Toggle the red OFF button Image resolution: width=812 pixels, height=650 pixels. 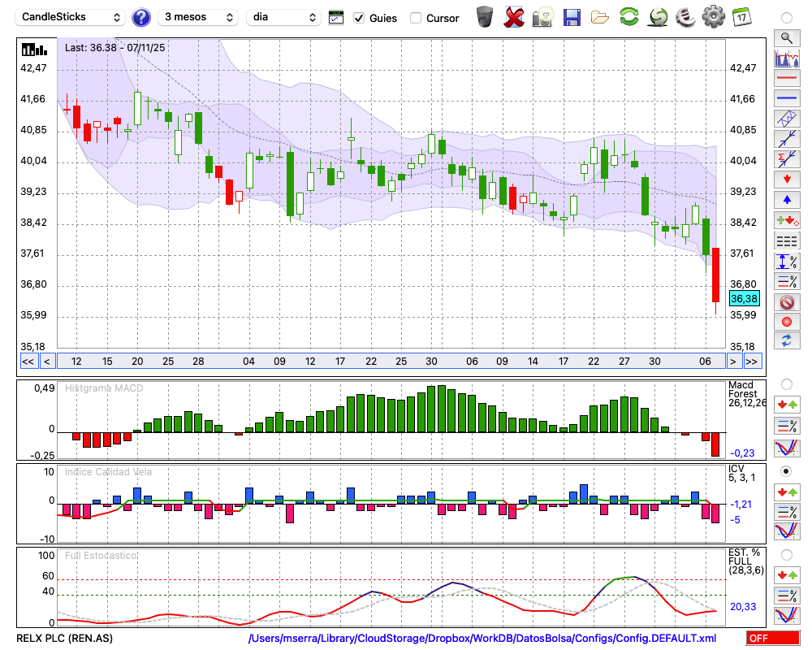pyautogui.click(x=773, y=638)
